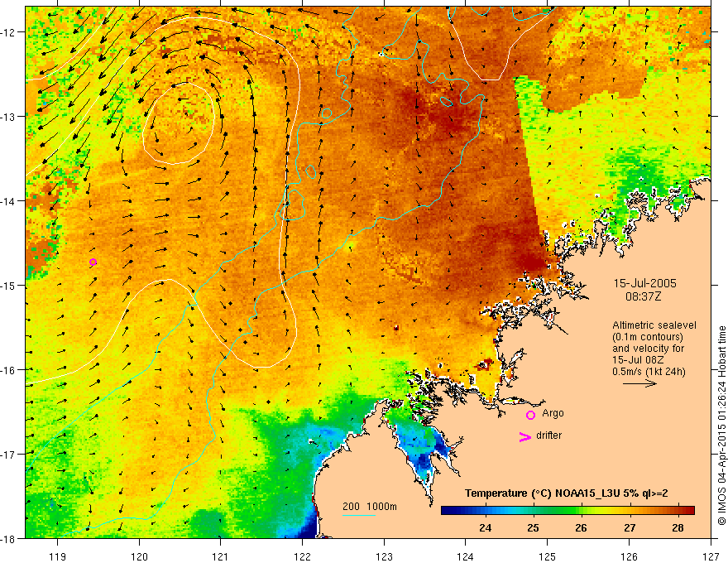The image size is (728, 563).
Task: Click the color bar tick label 24
Action: click(x=485, y=527)
